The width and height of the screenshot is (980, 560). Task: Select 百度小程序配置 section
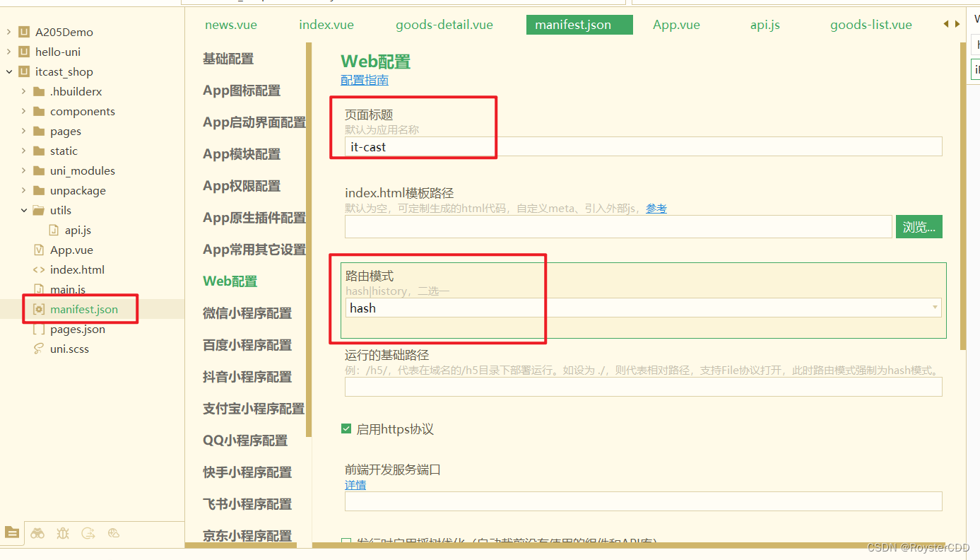point(247,345)
